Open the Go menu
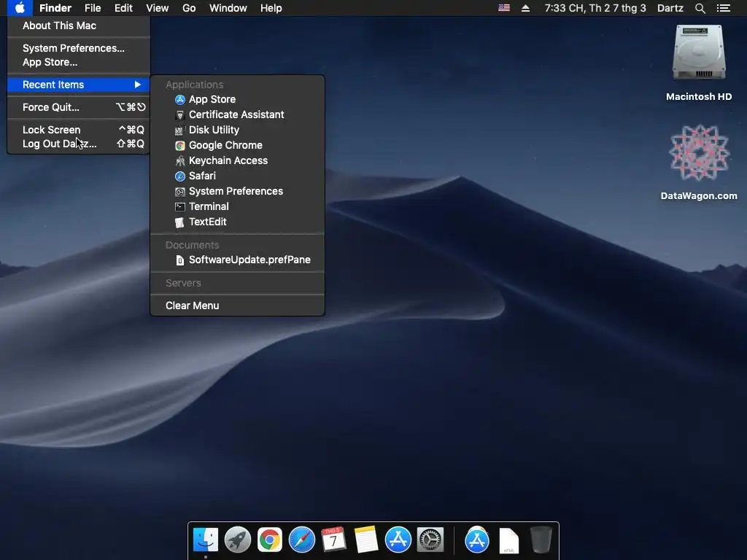Viewport: 747px width, 560px height. pyautogui.click(x=189, y=8)
